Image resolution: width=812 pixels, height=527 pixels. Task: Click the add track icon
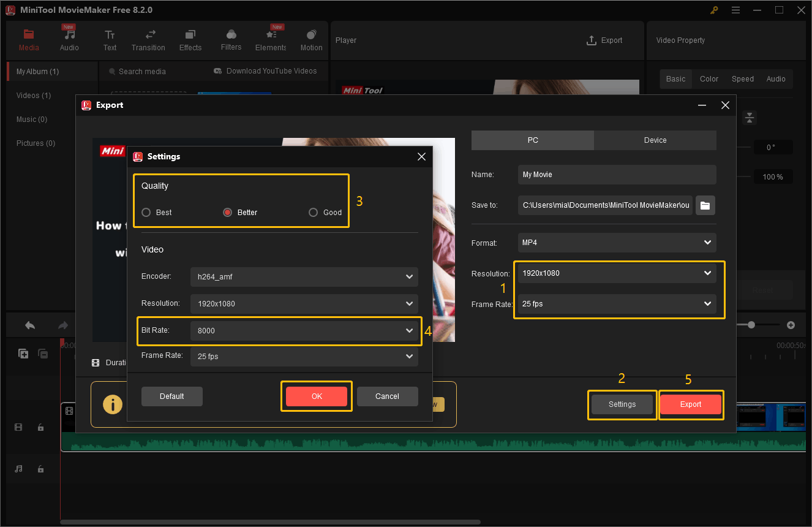(23, 354)
